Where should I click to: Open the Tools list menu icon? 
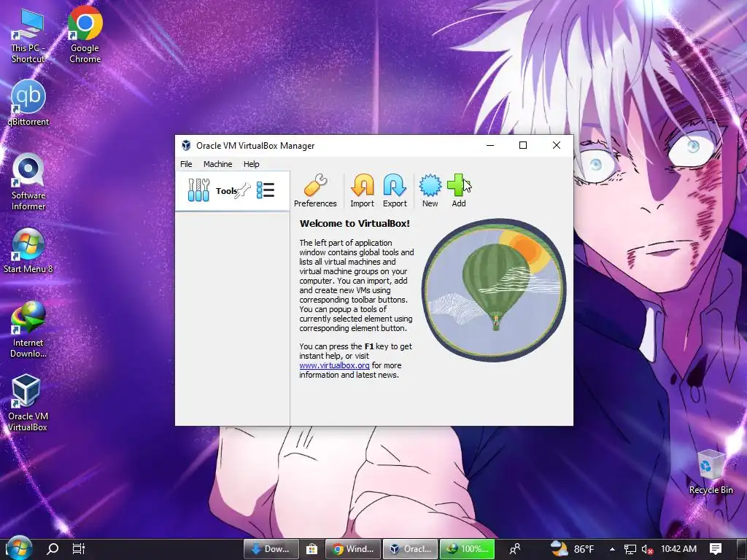point(266,190)
